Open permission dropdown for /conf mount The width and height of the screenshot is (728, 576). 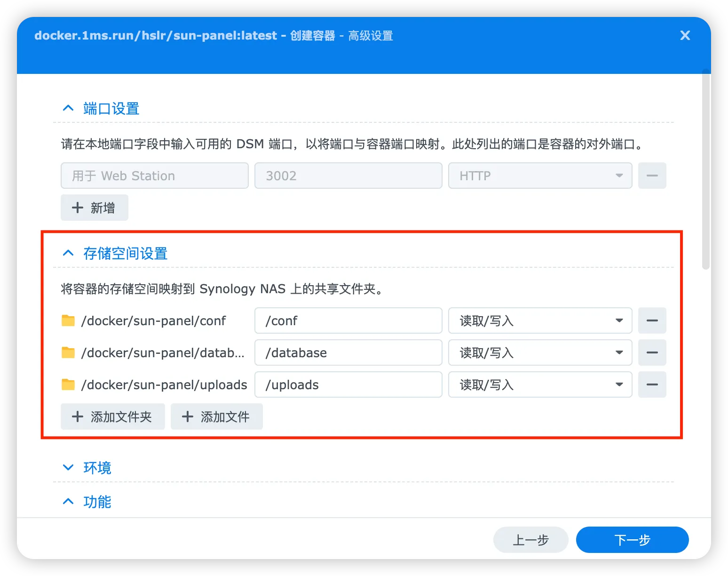(540, 320)
